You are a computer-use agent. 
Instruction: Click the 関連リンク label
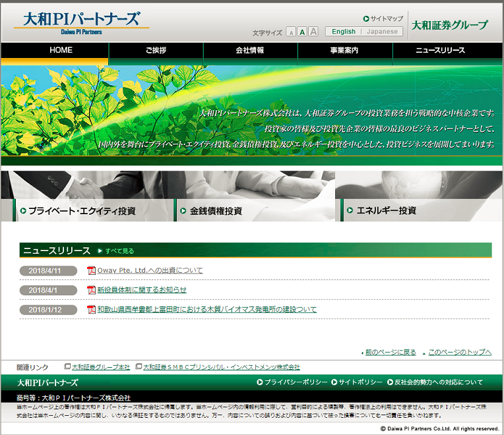coord(32,367)
